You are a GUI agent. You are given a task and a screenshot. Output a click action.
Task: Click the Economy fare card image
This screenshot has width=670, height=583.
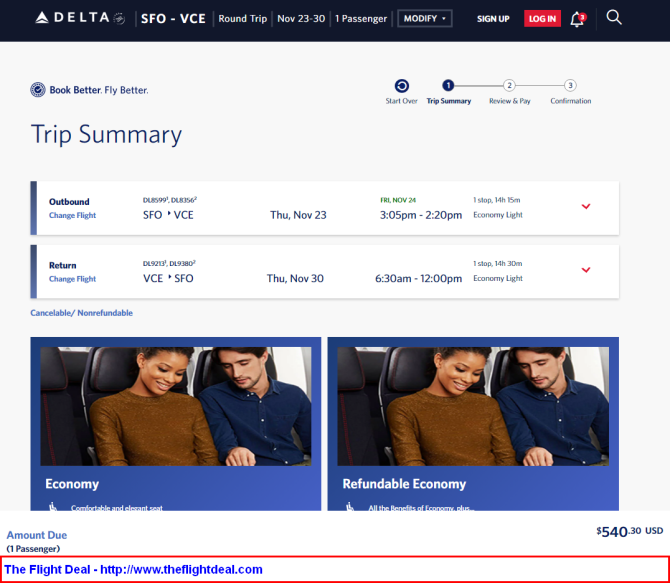click(176, 406)
